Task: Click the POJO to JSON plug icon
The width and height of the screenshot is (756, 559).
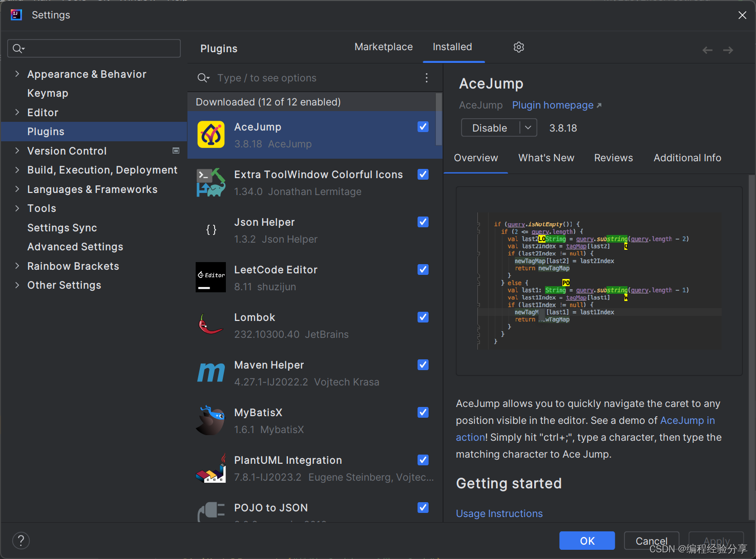Action: tap(211, 512)
